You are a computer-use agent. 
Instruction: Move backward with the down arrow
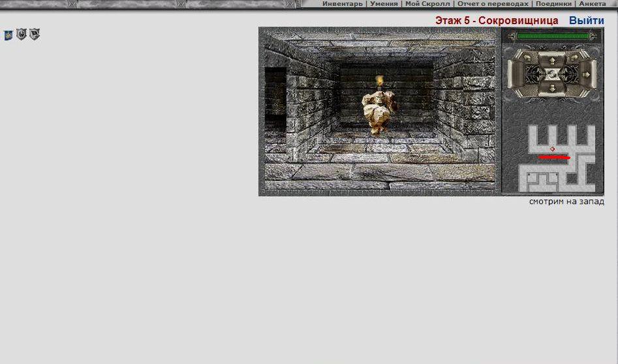tap(552, 88)
